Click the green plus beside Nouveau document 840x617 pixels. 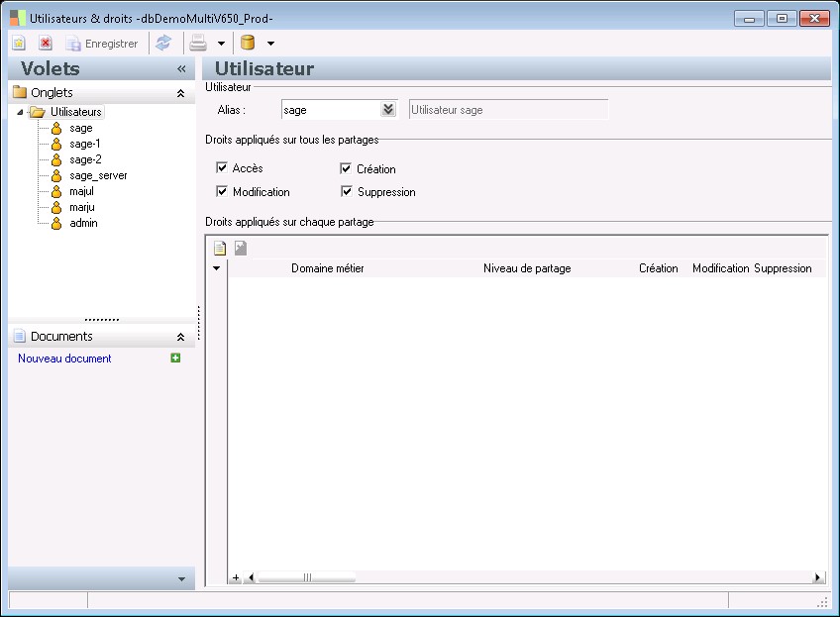(176, 359)
